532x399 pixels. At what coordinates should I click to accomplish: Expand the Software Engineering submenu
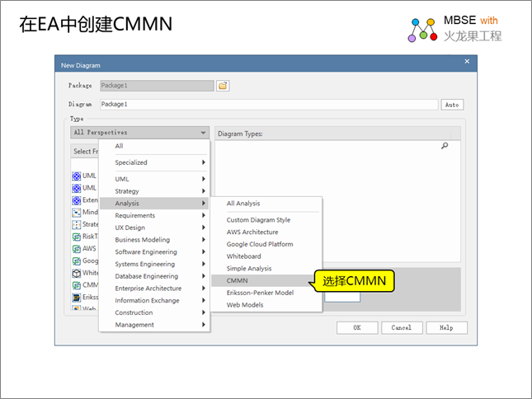[x=154, y=252]
